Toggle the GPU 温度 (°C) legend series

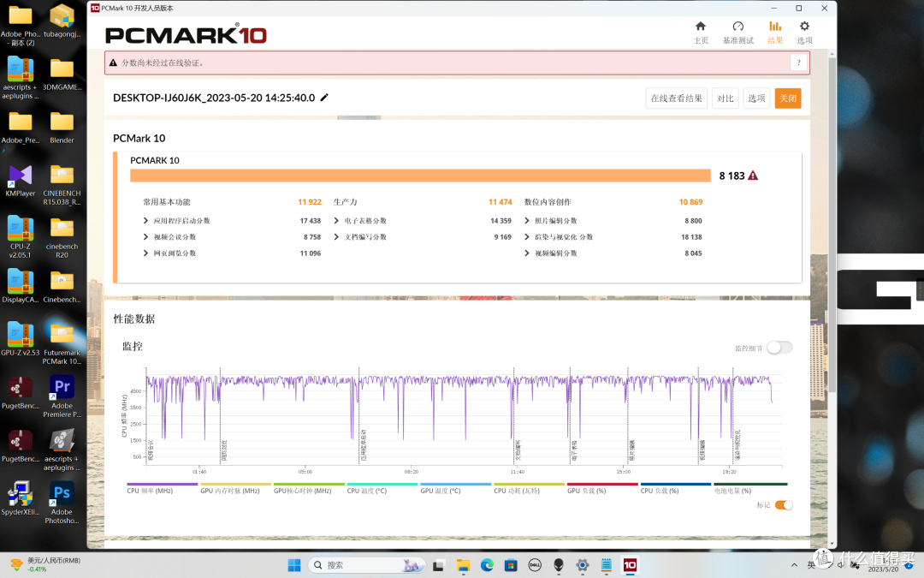point(455,489)
